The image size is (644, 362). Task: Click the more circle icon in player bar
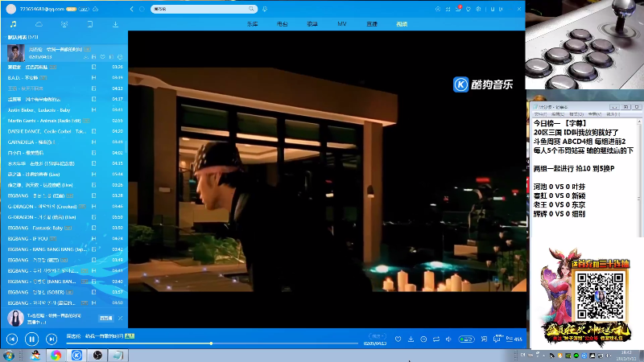click(x=423, y=339)
